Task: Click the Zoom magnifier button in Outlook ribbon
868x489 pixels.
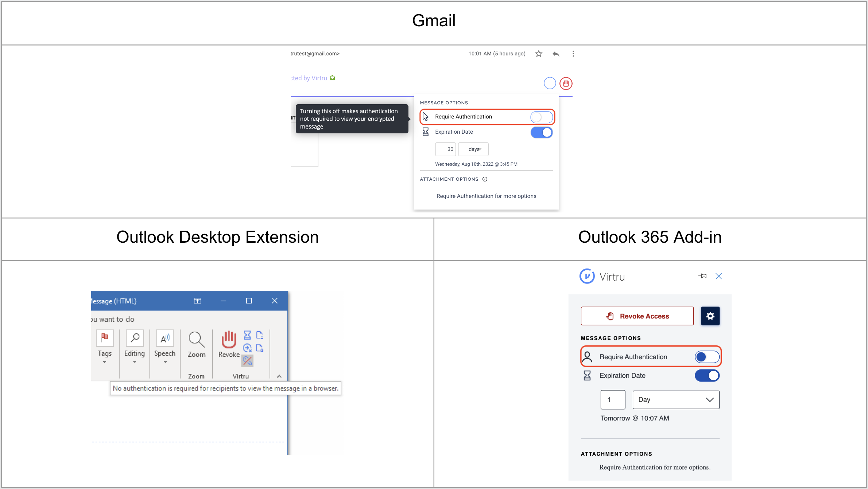Action: tap(197, 344)
